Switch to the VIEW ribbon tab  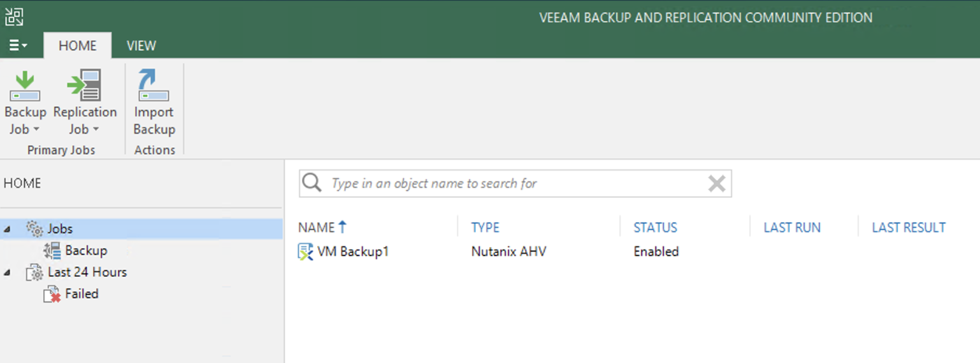click(141, 45)
